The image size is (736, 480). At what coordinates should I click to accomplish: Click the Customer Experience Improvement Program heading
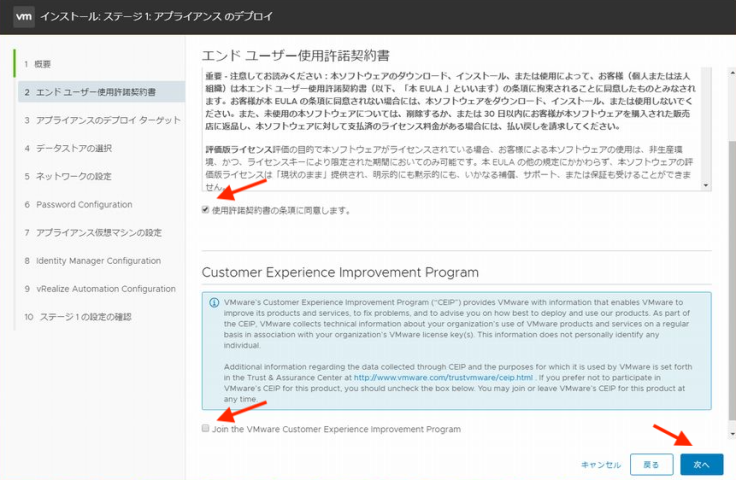coord(340,273)
